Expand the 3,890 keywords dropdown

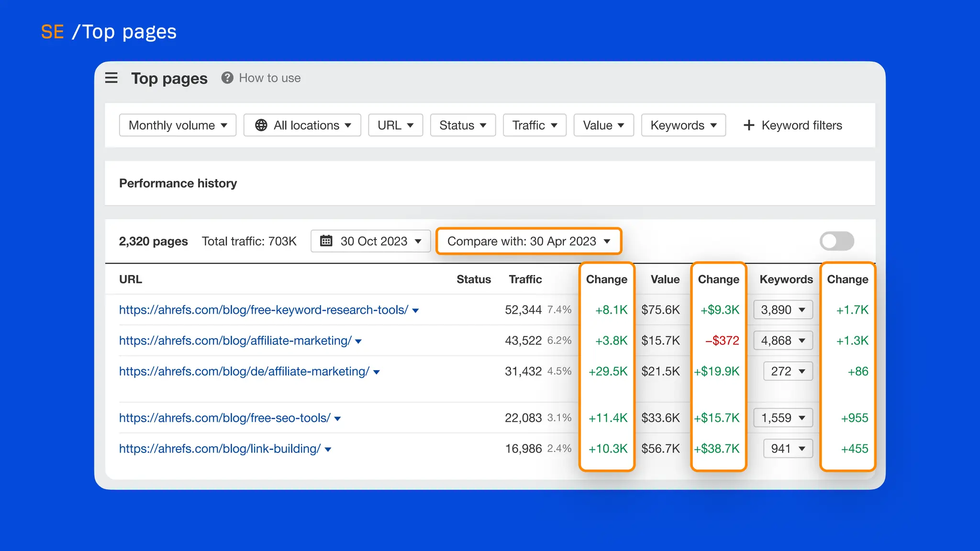[783, 310]
